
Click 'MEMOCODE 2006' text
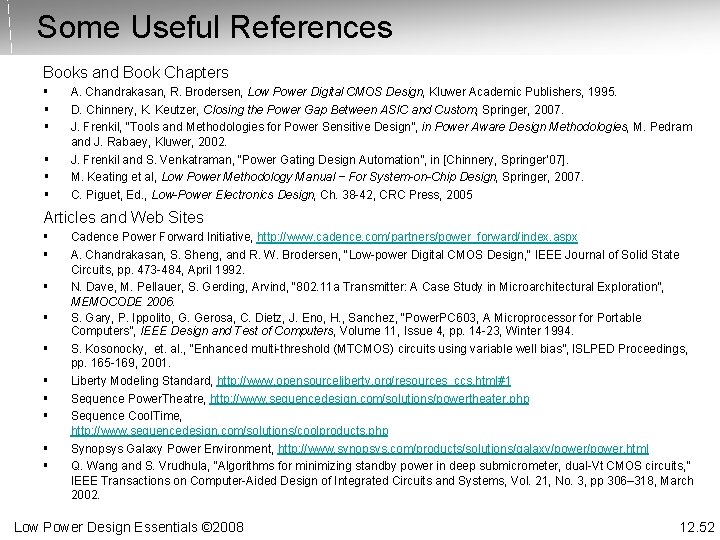[123, 302]
